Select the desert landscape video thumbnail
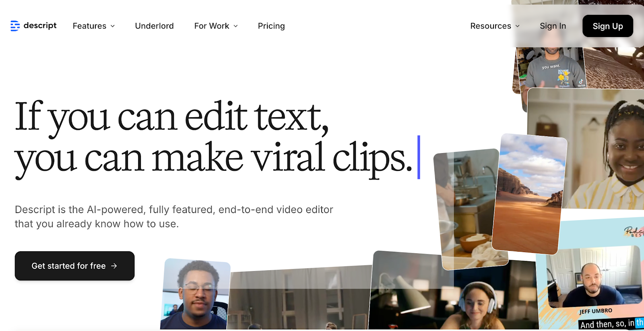Screen dimensions: 644x331 (x=529, y=194)
